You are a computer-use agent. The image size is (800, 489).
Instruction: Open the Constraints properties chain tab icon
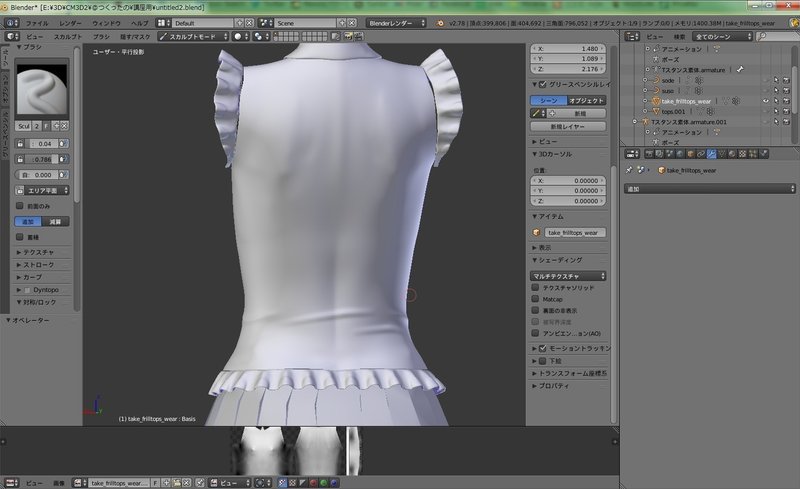701,154
